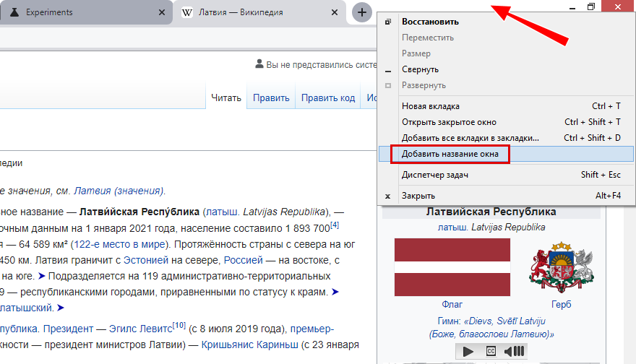Image resolution: width=636 pixels, height=364 pixels.
Task: Play the anthem audio
Action: (468, 352)
